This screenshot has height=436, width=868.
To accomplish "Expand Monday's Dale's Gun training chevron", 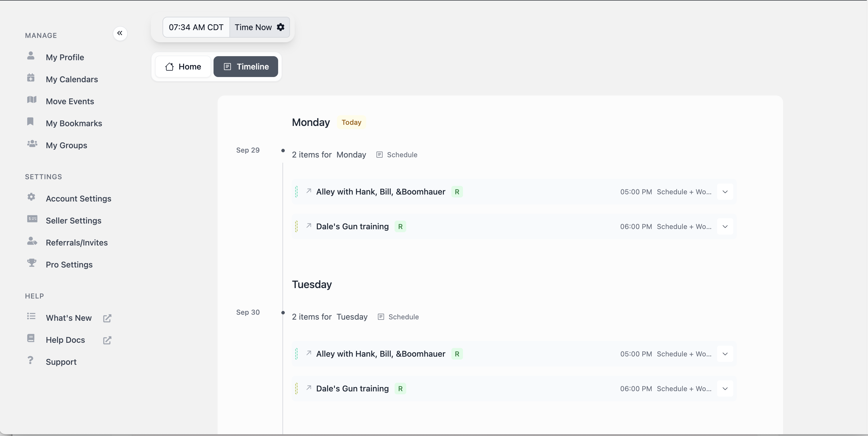I will click(725, 226).
